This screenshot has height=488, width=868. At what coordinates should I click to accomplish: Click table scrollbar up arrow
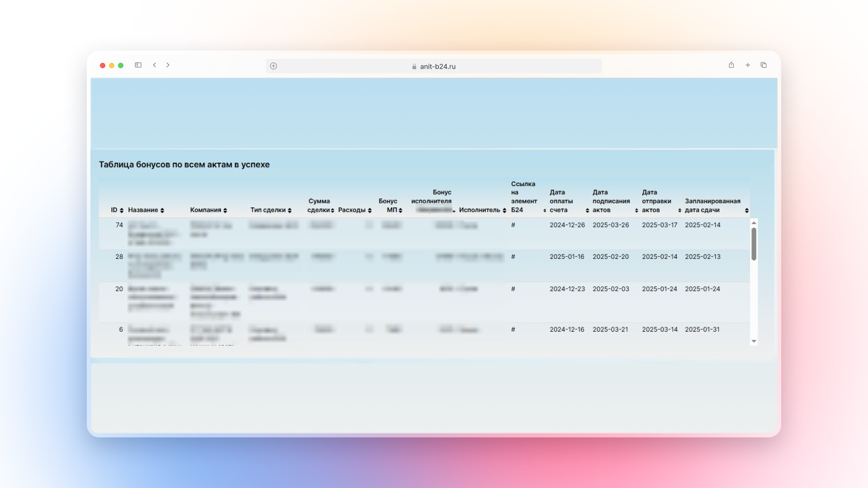754,223
